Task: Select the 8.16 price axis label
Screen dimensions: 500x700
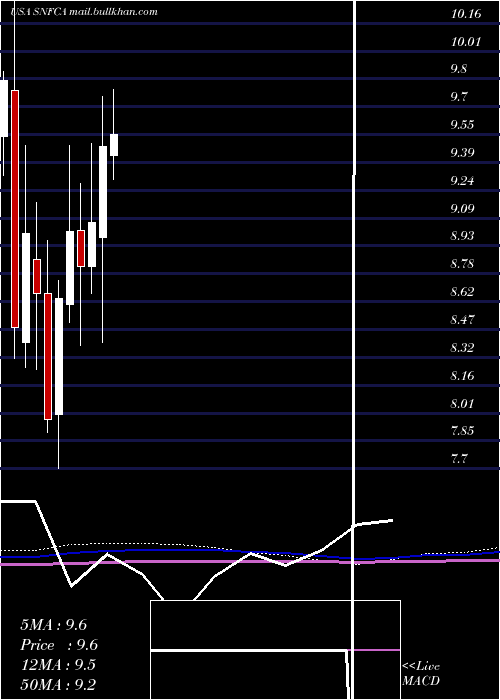Action: click(462, 375)
